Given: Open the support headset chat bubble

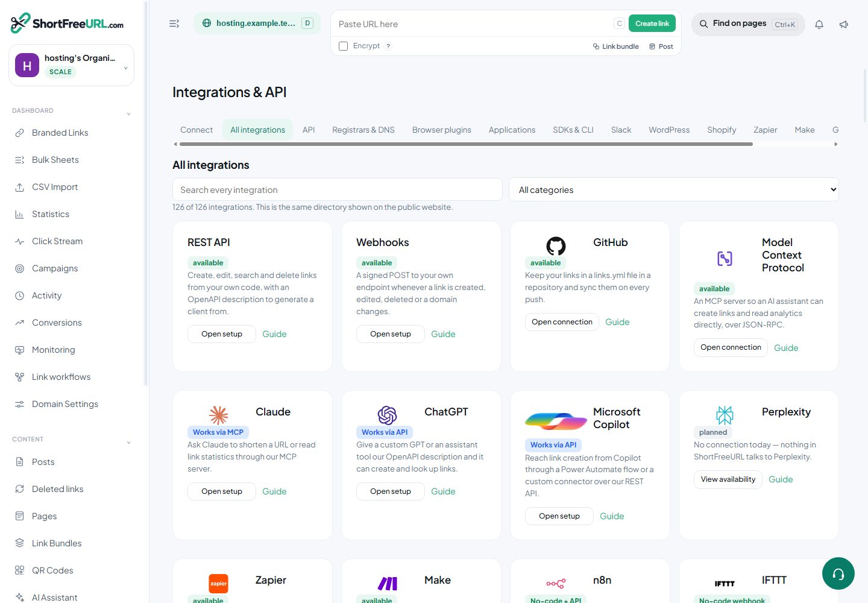Looking at the screenshot, I should pos(838,573).
